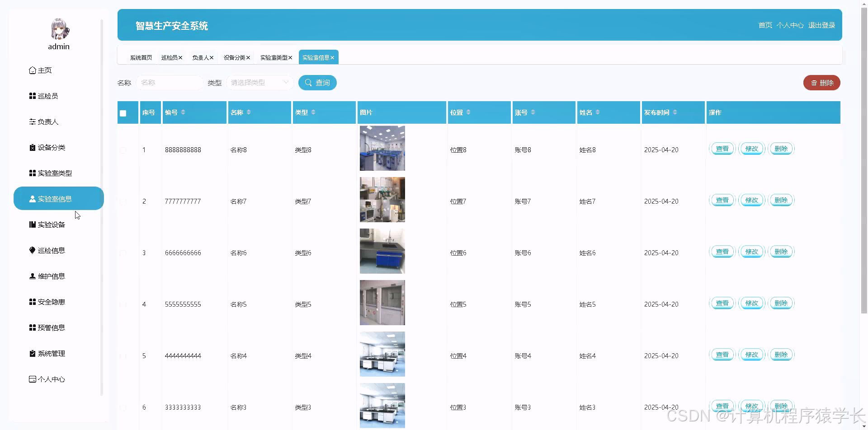This screenshot has width=868, height=430.
Task: Click the 实验设备 sidebar icon
Action: [x=32, y=225]
